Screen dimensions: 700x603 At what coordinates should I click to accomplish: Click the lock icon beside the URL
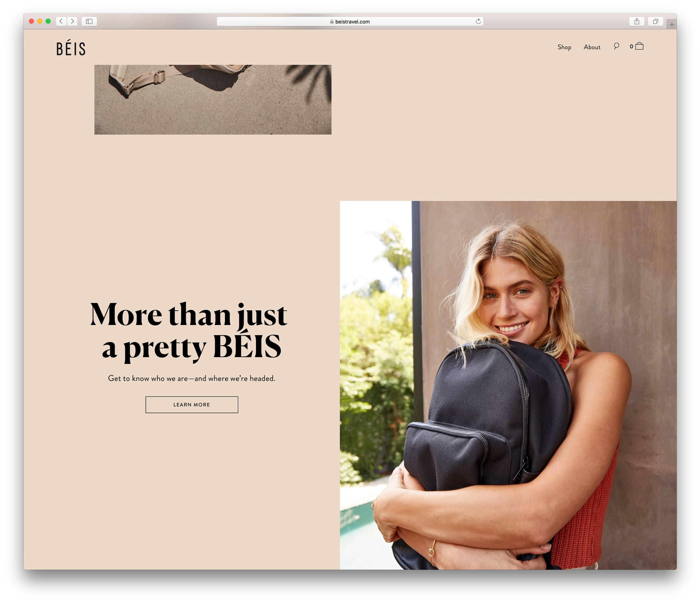[332, 21]
